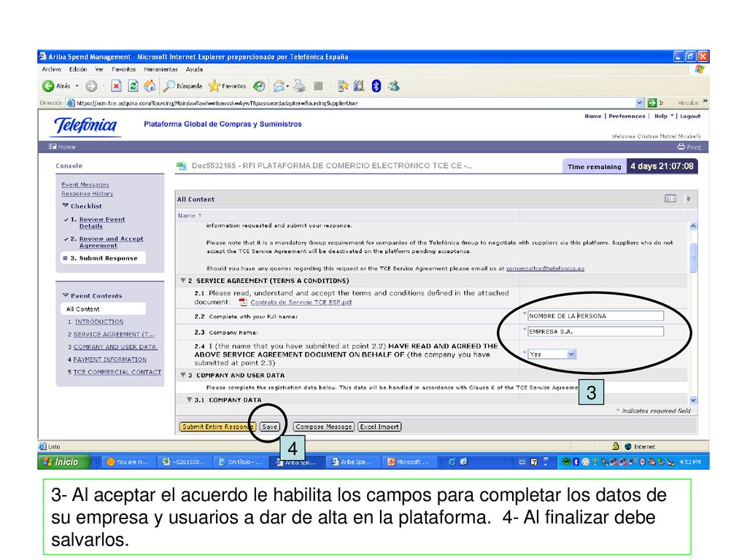747x560 pixels.
Task: Click the padlock icon in status bar
Action: (616, 446)
